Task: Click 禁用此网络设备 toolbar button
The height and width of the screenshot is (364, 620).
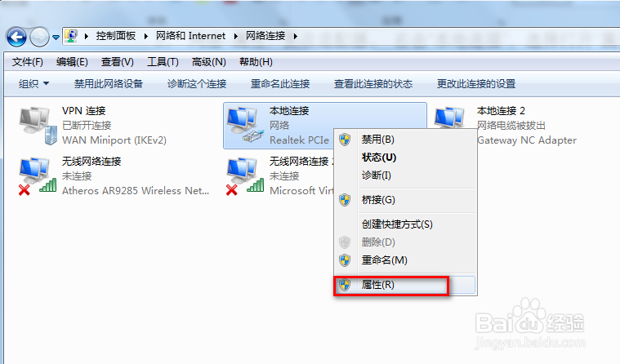Action: [109, 84]
